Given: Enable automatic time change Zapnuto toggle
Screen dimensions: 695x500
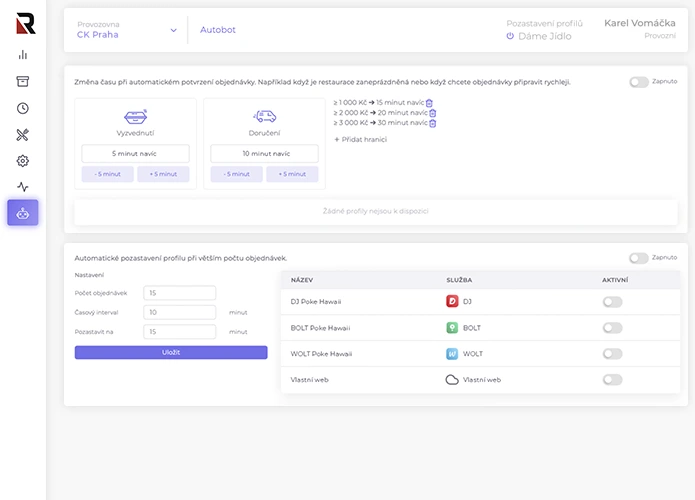Looking at the screenshot, I should coord(638,82).
